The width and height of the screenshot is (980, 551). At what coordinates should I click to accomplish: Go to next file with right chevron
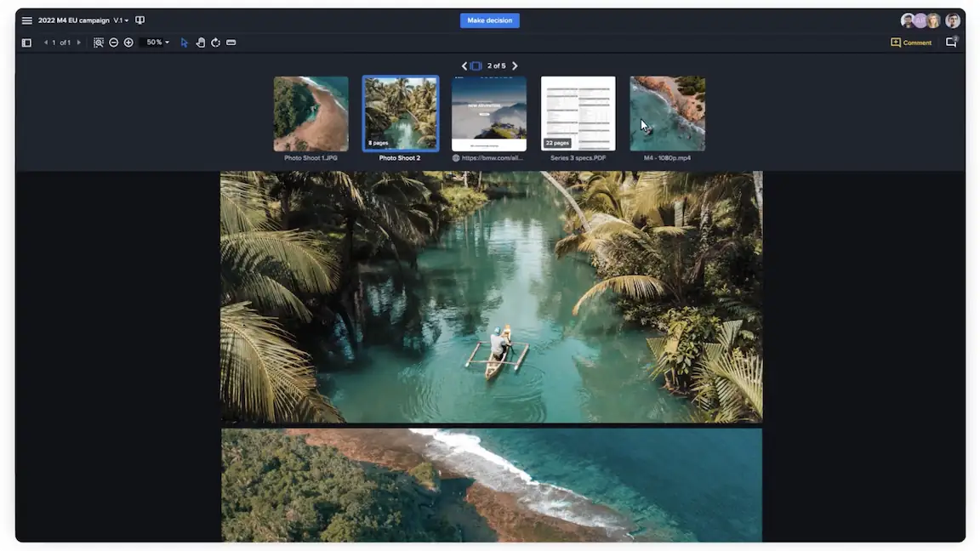pos(515,65)
